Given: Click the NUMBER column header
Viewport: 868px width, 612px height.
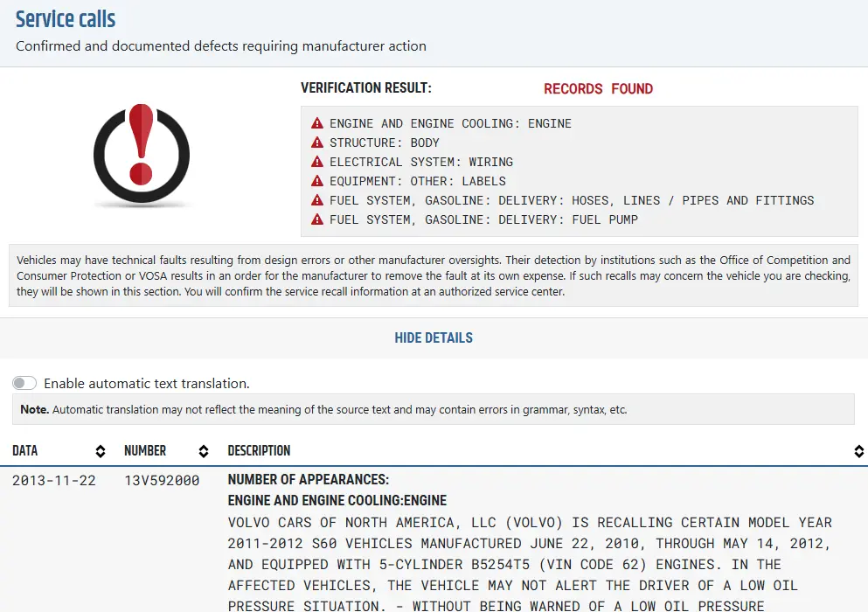Looking at the screenshot, I should 145,451.
